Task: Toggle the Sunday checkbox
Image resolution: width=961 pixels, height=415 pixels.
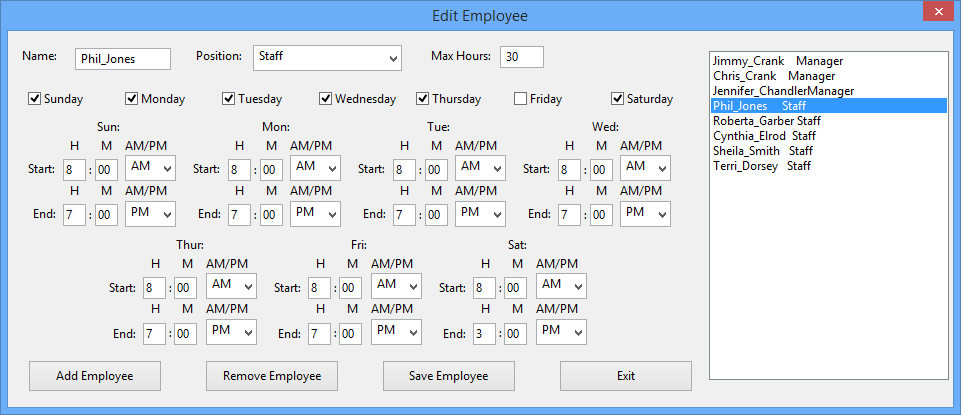Action: point(35,98)
